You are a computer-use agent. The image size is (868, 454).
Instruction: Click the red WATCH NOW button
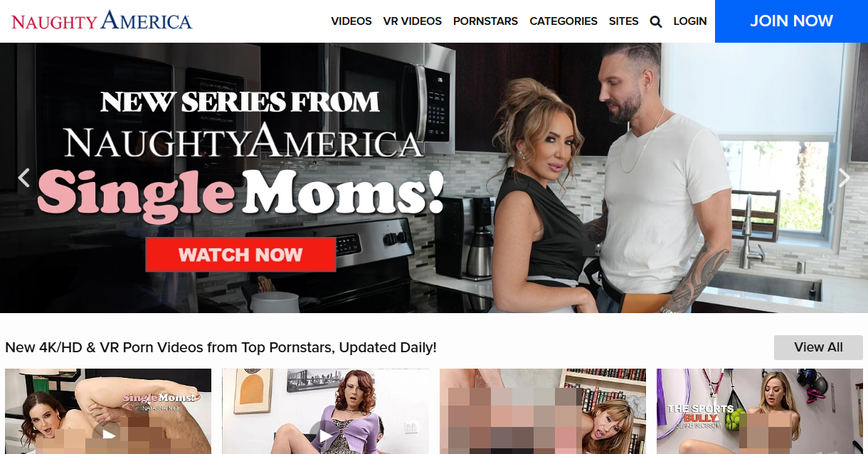(x=240, y=255)
